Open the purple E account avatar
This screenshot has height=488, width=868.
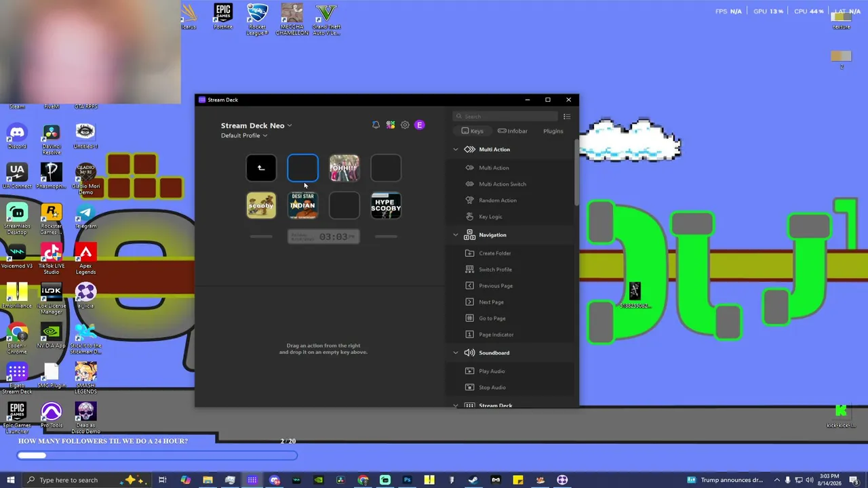(x=419, y=125)
